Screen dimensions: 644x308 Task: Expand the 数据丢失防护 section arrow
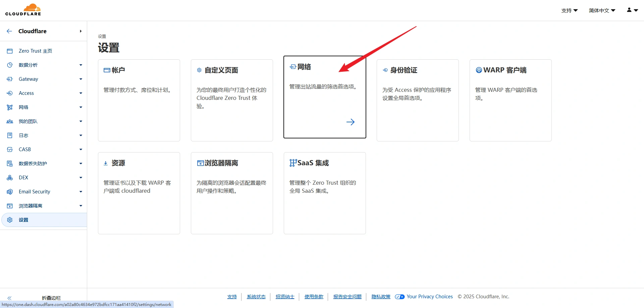[81, 164]
